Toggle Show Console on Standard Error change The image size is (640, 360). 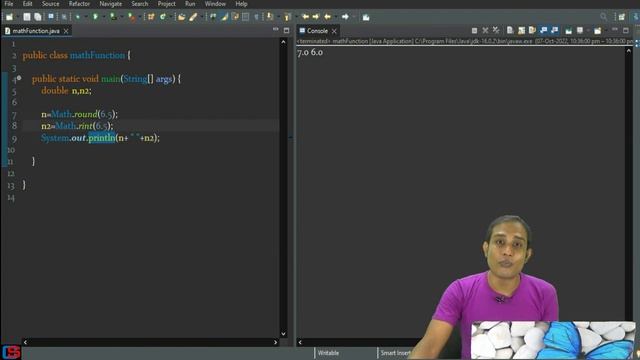pos(555,30)
